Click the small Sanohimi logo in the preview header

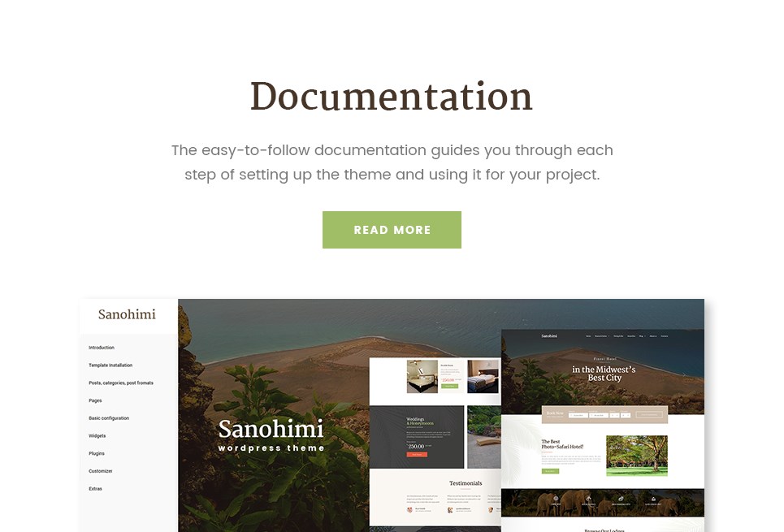[549, 336]
